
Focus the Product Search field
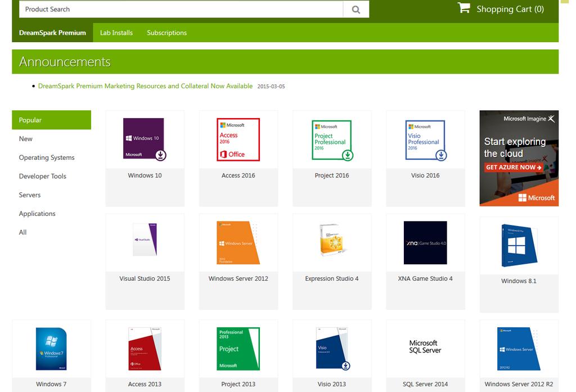point(181,10)
